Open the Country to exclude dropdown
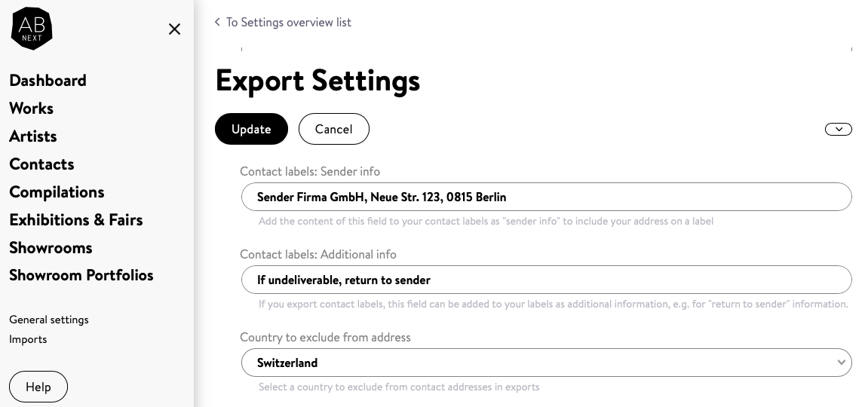 click(x=546, y=363)
